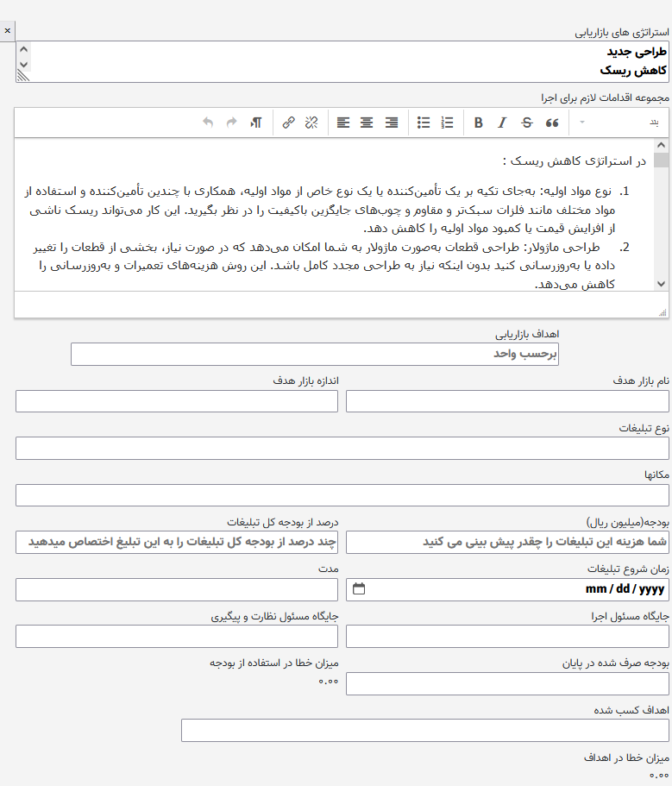Remove link with the broken chain icon
The width and height of the screenshot is (672, 786).
311,123
